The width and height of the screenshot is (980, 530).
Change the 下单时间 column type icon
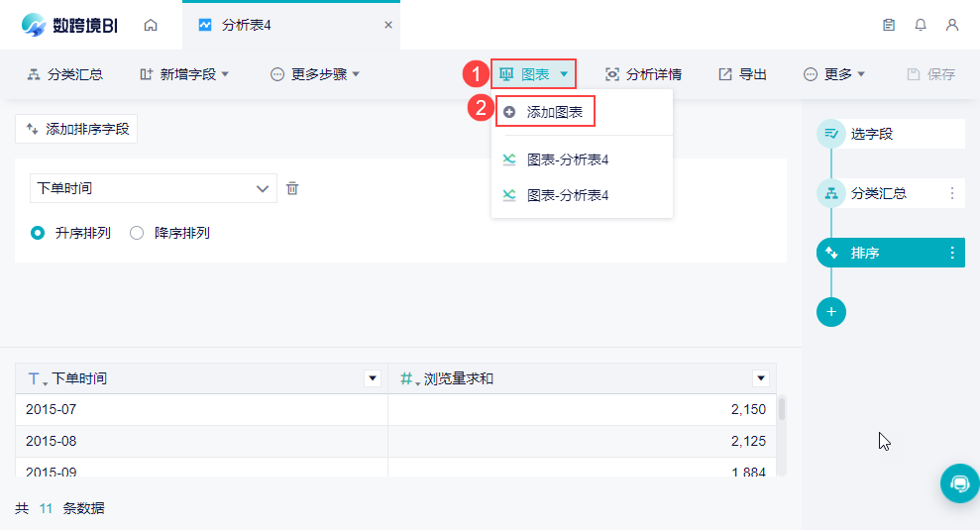coord(37,378)
